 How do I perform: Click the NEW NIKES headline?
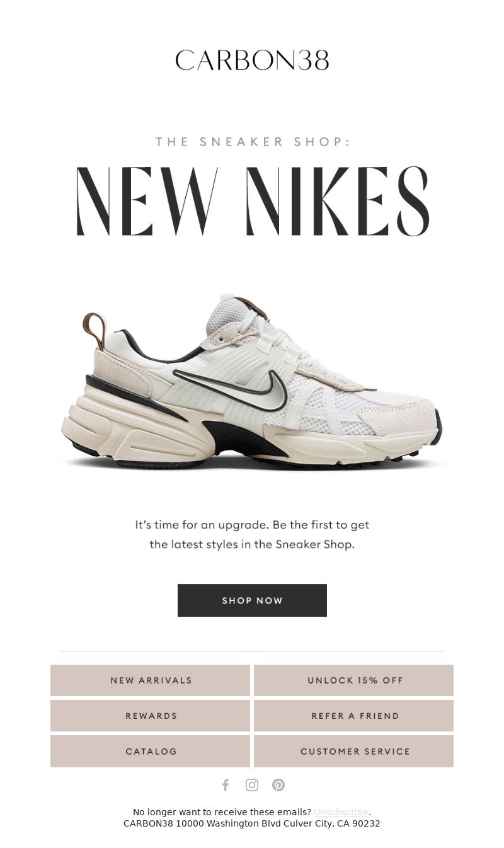[253, 202]
